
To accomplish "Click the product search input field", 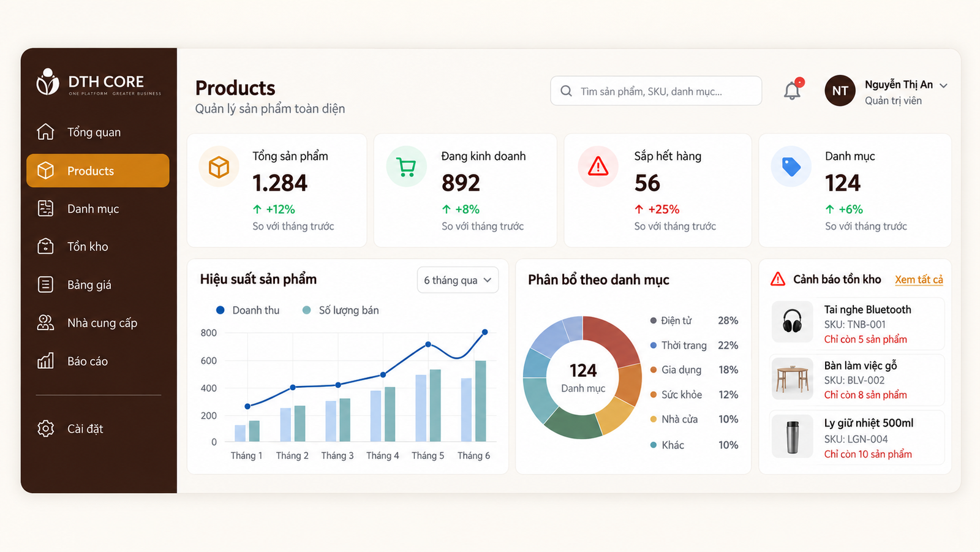I will 656,91.
